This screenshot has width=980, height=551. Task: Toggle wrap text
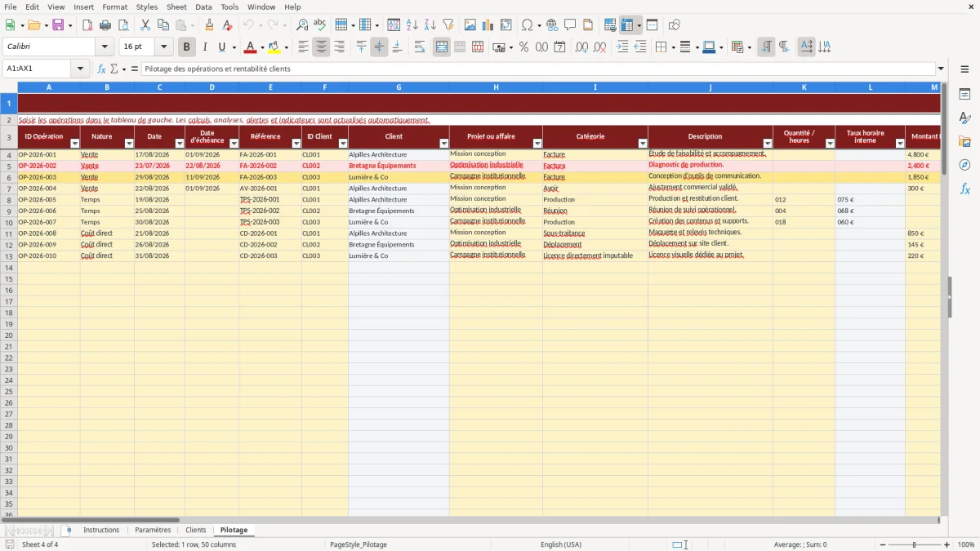click(x=420, y=47)
